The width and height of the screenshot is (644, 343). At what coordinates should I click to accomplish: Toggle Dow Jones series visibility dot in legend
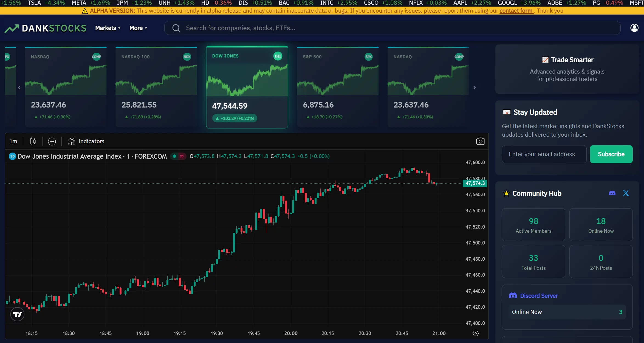pyautogui.click(x=175, y=156)
